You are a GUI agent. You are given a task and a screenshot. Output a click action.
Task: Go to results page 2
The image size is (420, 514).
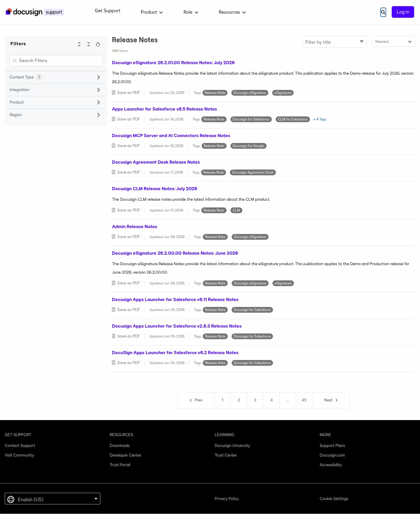point(239,400)
